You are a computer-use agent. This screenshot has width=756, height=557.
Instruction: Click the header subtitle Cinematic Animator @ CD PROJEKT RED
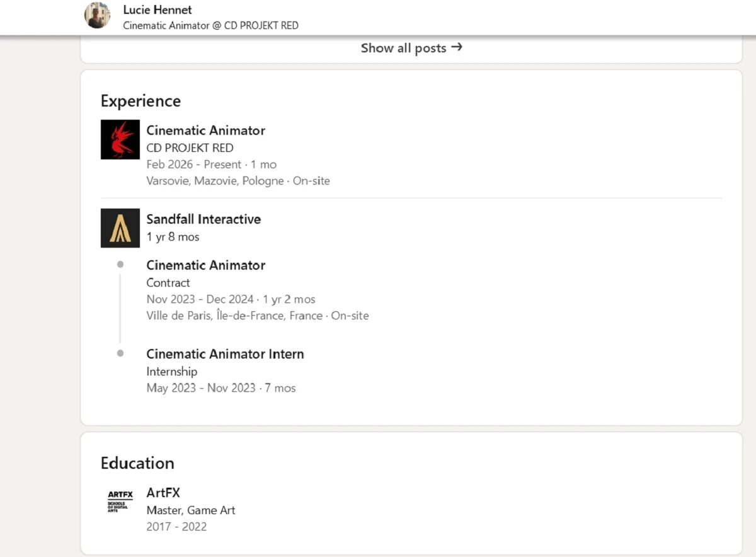point(210,26)
